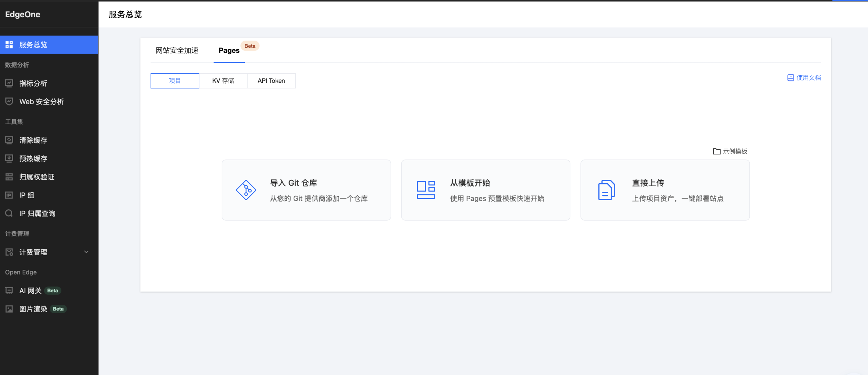Click the 指标分析 chart icon

9,83
